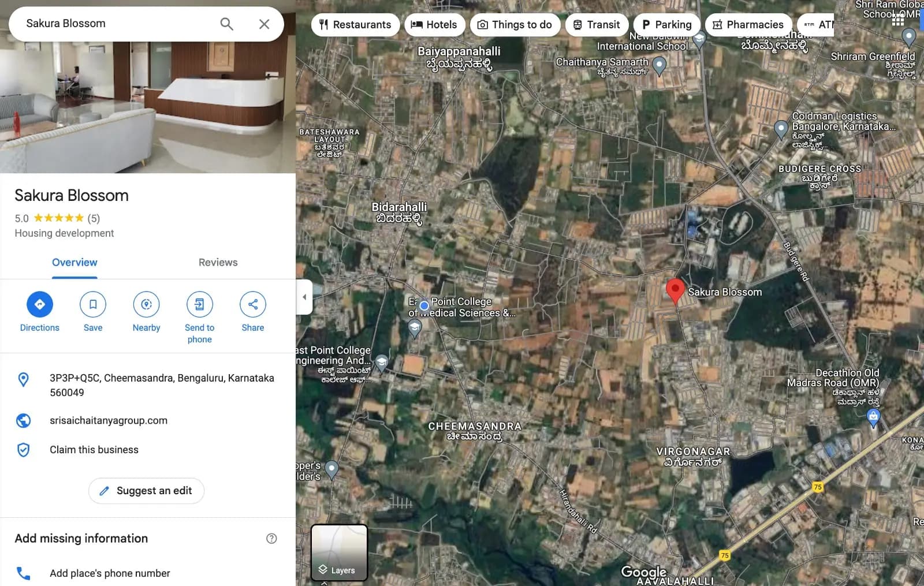This screenshot has width=924, height=586.
Task: Switch to the Reviews tab
Action: [x=218, y=262]
